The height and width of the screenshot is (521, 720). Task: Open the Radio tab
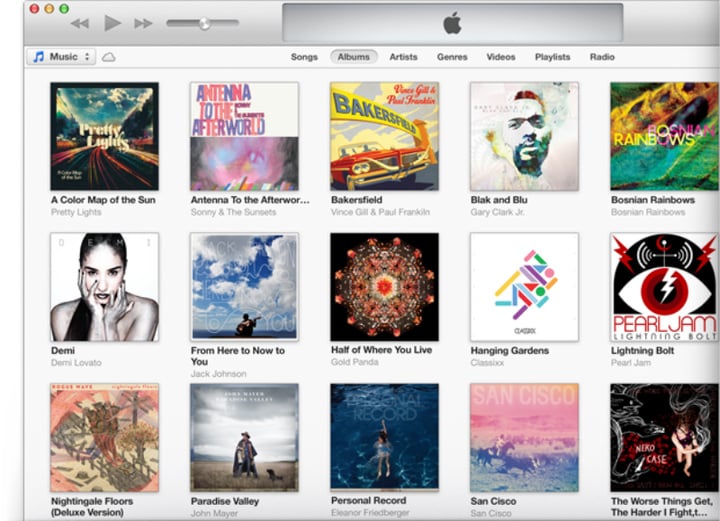tap(602, 57)
